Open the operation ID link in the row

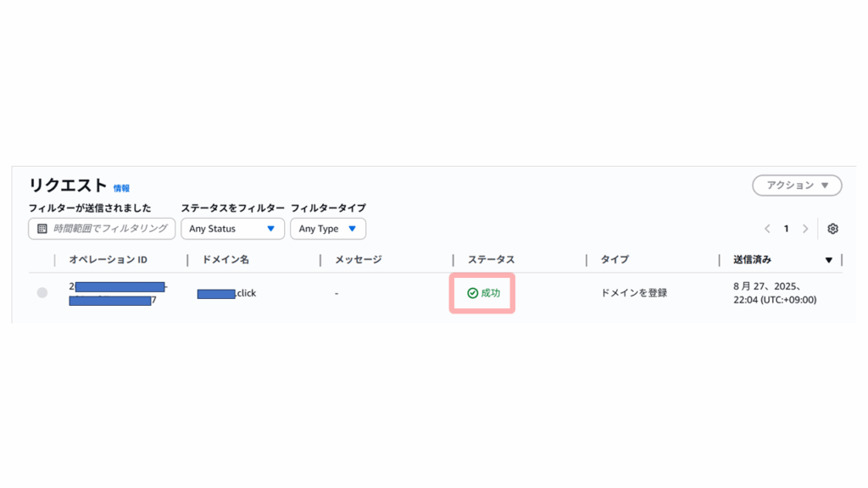(118, 293)
